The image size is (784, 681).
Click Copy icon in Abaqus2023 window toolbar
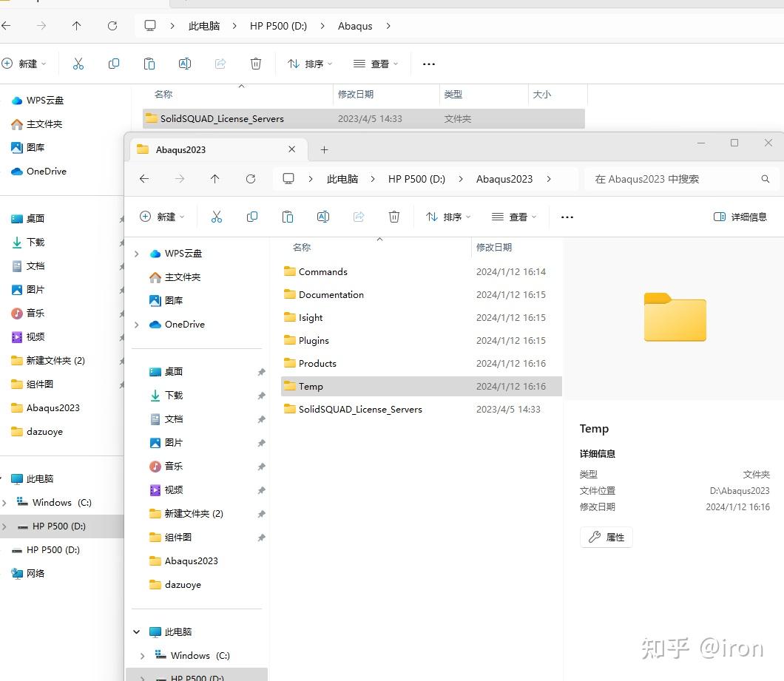(252, 217)
